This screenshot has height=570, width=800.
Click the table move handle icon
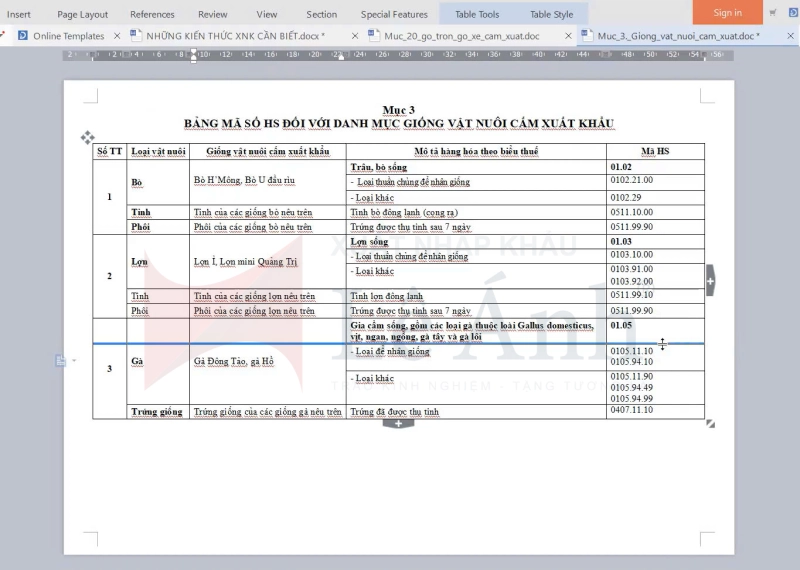87,137
